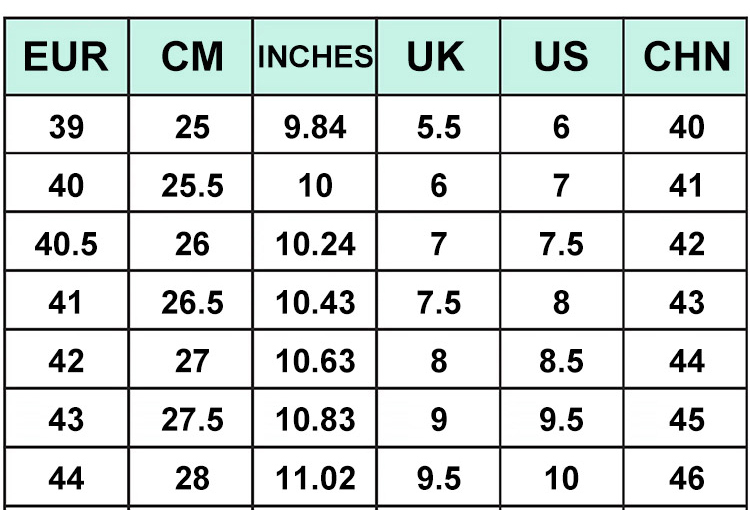Click the US column header
Viewport: 750px width, 510px height.
tap(561, 57)
